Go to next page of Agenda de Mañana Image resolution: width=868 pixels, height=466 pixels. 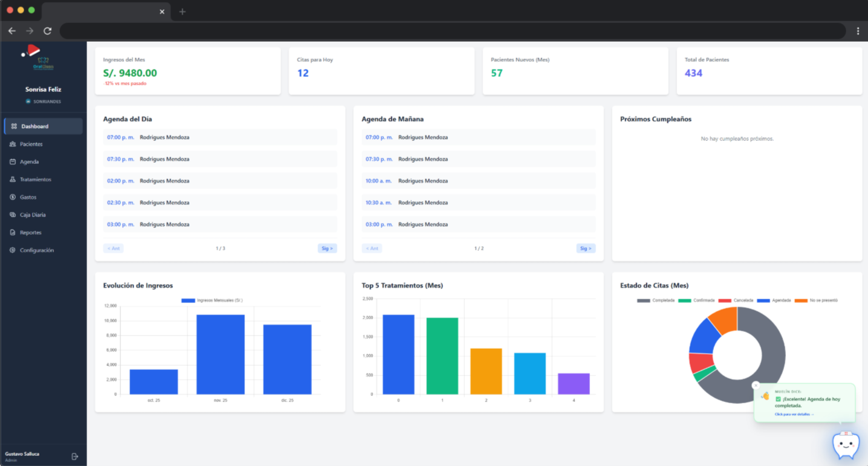coord(586,248)
